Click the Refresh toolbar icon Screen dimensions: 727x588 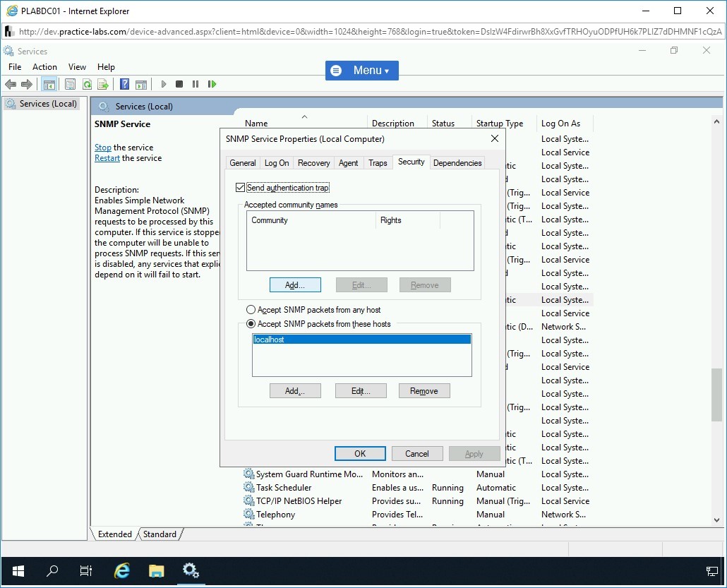87,84
